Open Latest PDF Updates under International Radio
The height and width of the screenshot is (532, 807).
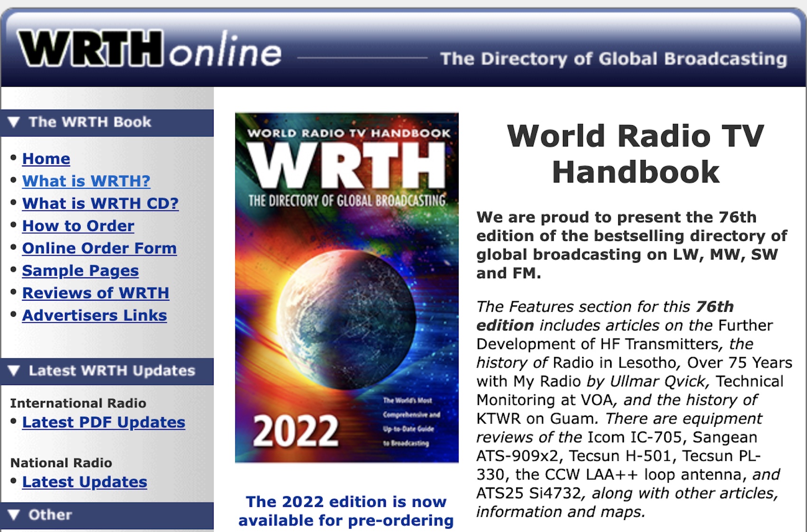point(104,422)
